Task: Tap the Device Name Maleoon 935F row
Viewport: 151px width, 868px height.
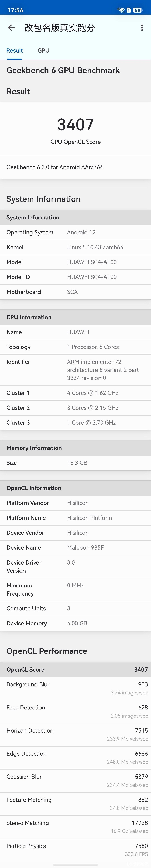Action: (75, 547)
